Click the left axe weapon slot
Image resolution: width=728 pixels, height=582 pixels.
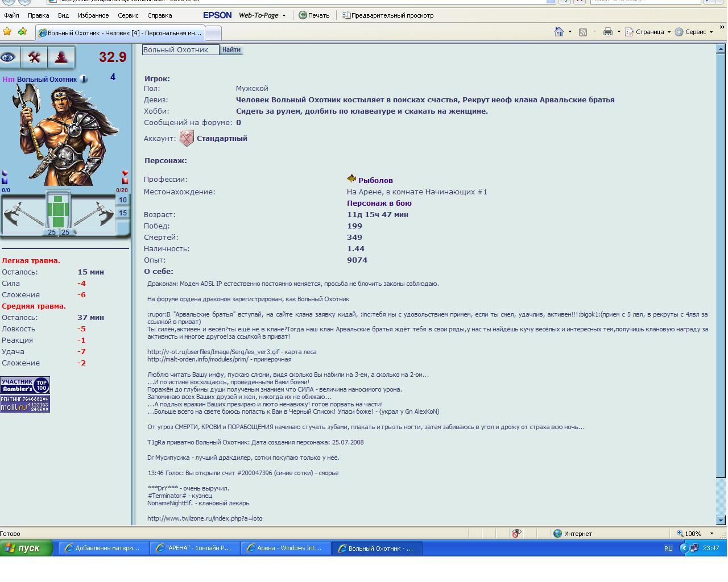point(23,214)
